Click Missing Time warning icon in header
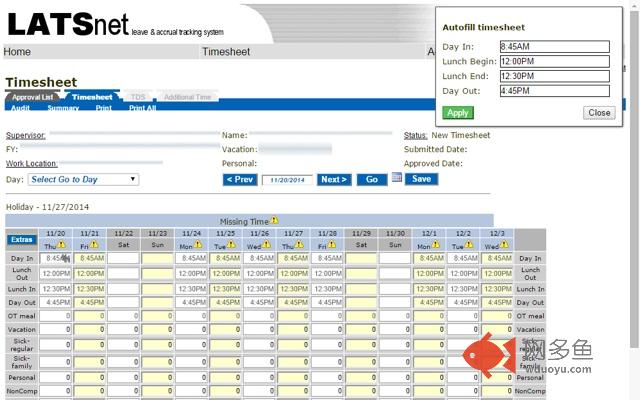 click(x=274, y=220)
